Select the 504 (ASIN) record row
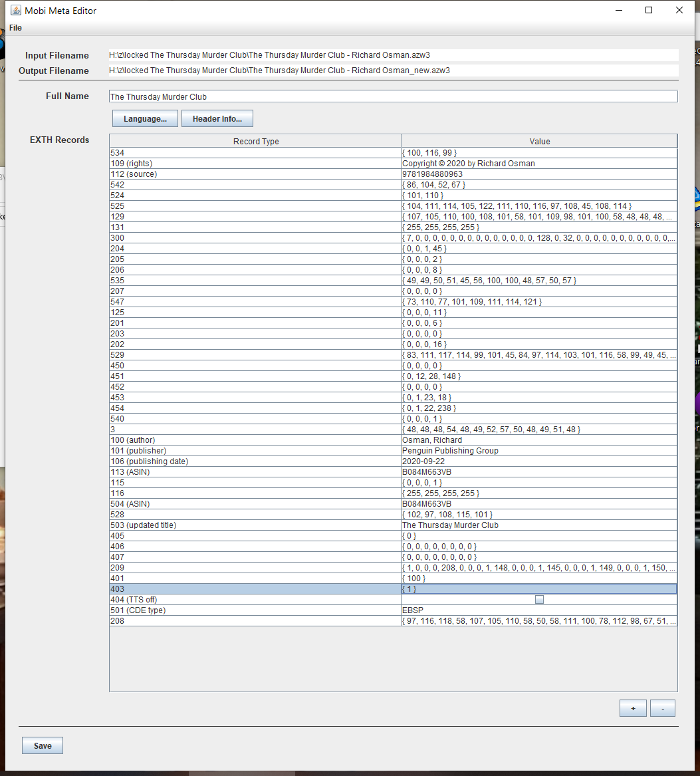700x776 pixels. (x=394, y=504)
